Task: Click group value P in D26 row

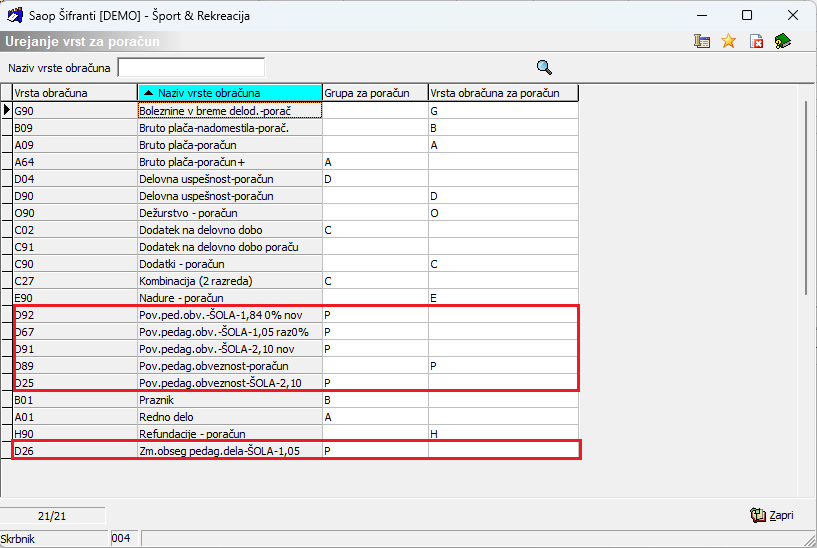Action: 375,451
